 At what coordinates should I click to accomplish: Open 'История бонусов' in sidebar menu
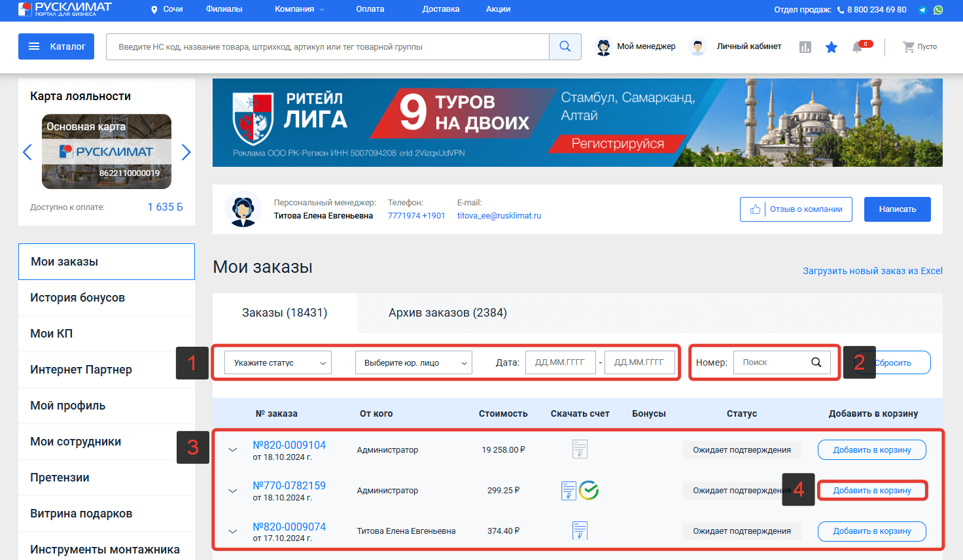[77, 298]
